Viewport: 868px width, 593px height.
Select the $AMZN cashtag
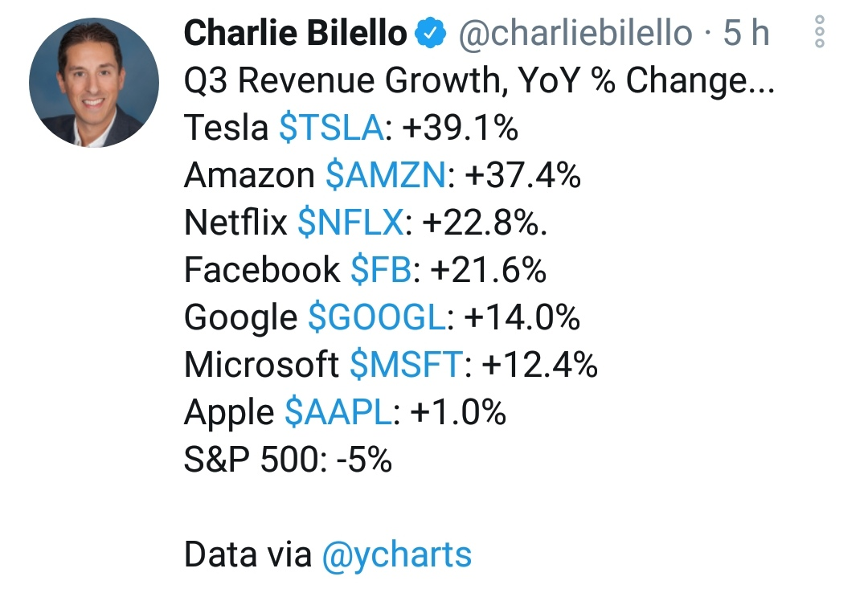tap(385, 176)
